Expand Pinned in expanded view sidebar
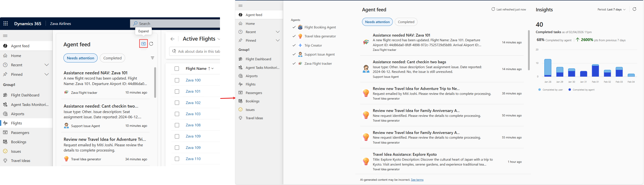This screenshot has height=185, width=644. (278, 40)
